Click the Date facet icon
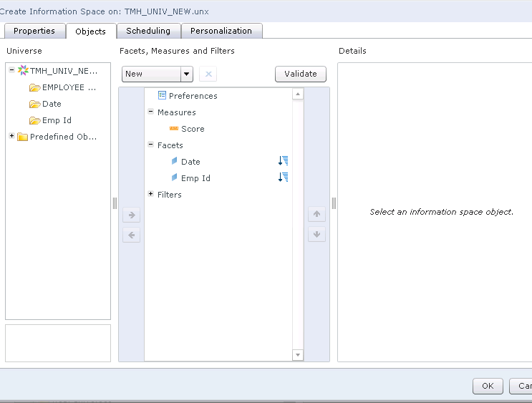 pos(175,161)
